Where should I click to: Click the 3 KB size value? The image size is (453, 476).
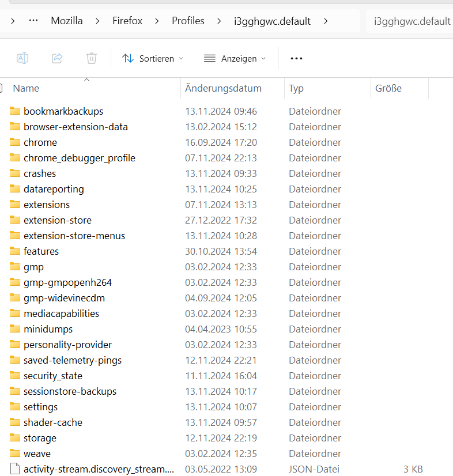(x=413, y=469)
